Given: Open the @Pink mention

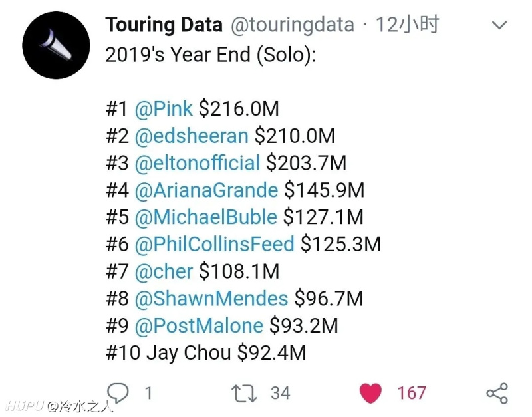Looking at the screenshot, I should (164, 109).
